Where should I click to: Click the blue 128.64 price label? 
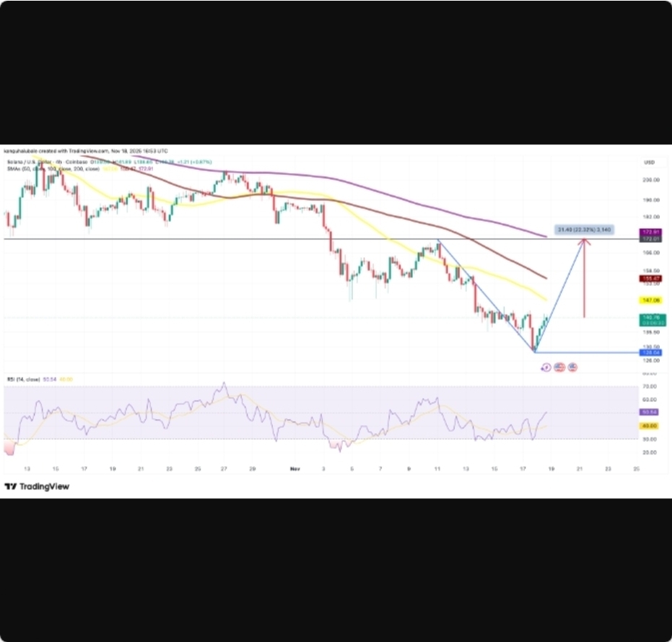(652, 352)
